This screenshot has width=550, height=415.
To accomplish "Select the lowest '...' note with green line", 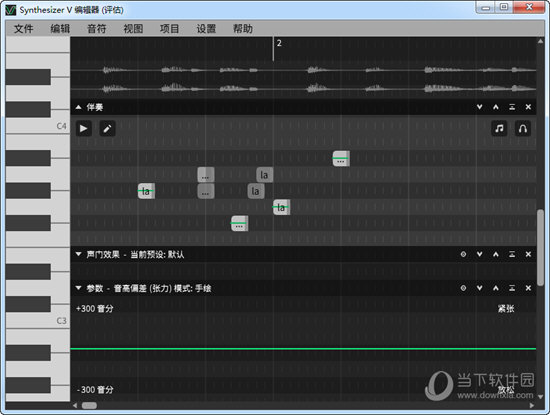I will [x=240, y=223].
